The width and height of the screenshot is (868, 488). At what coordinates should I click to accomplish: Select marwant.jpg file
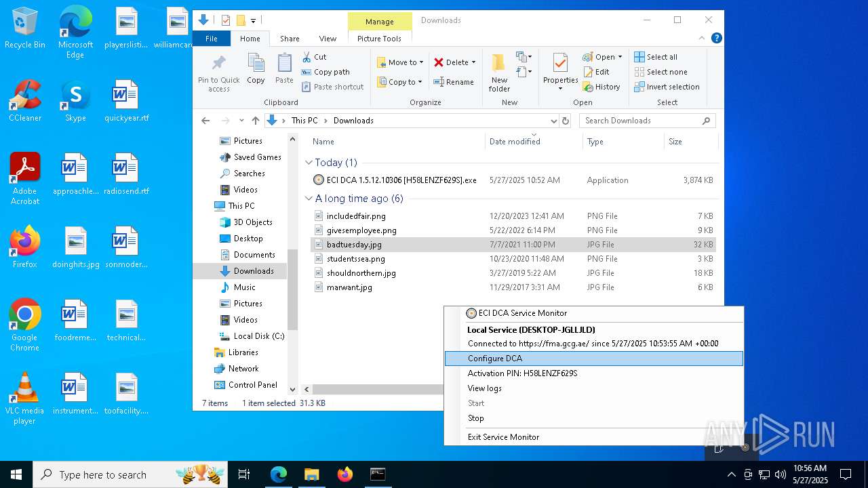[x=513, y=287]
